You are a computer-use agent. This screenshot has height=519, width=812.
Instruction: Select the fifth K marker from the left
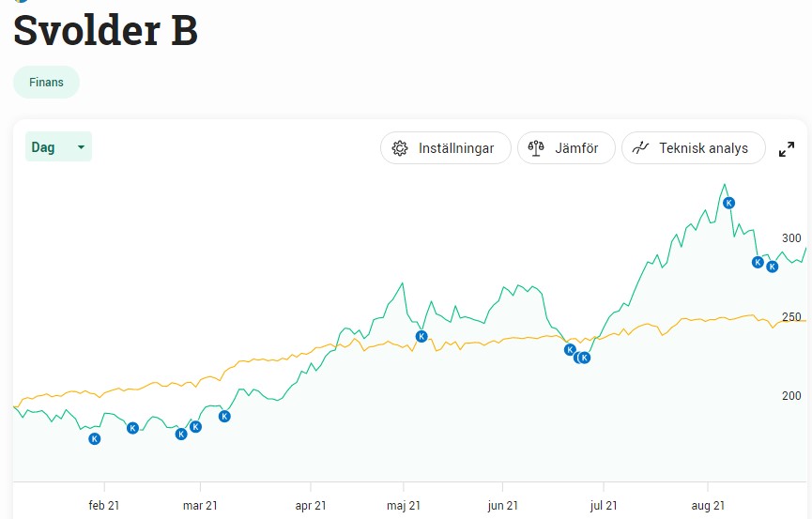coord(224,416)
